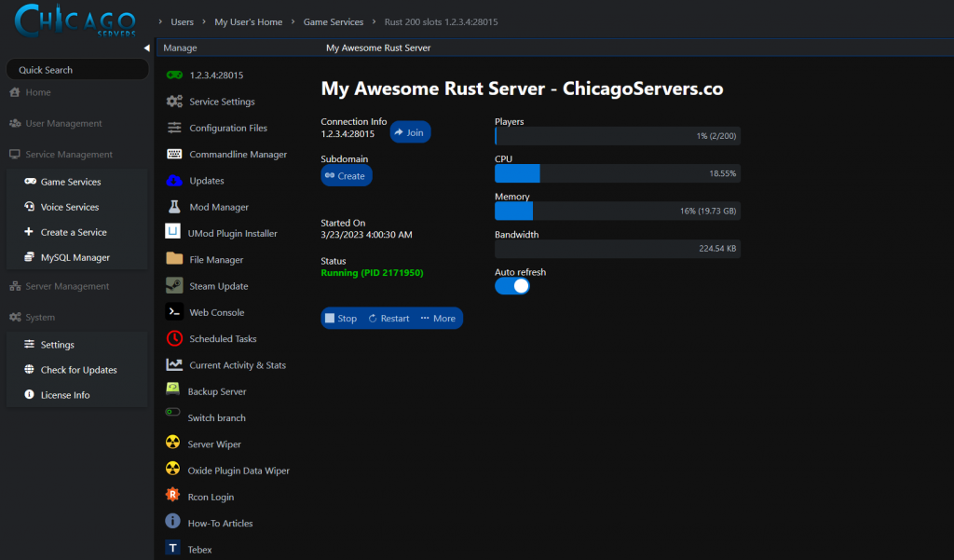Click the Updates cloud download icon
Screen dimensions: 954x560
(x=174, y=180)
